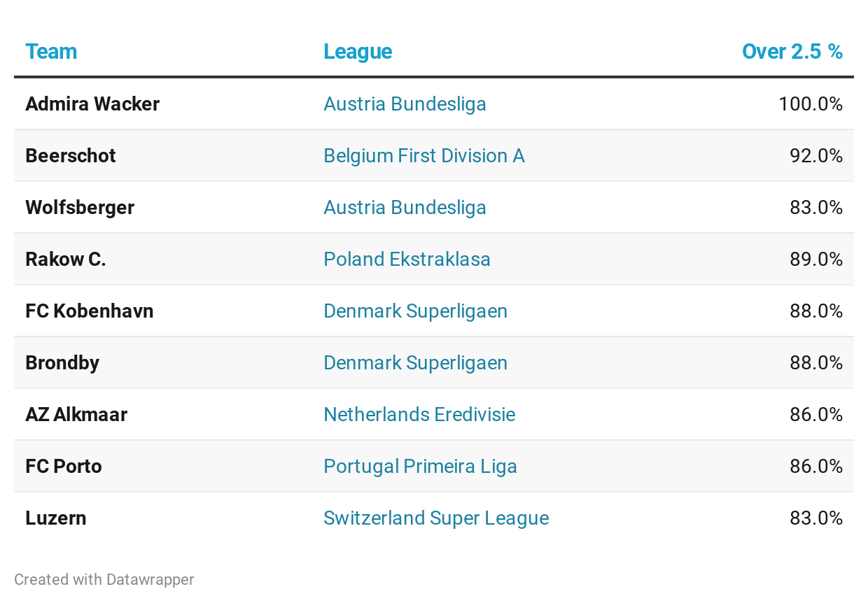Follow the Switzerland Super League link

click(436, 518)
